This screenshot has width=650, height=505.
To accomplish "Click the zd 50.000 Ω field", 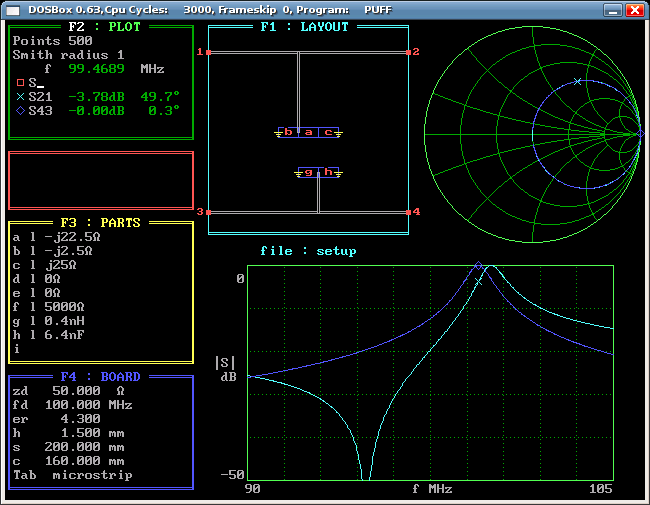I will click(x=68, y=391).
